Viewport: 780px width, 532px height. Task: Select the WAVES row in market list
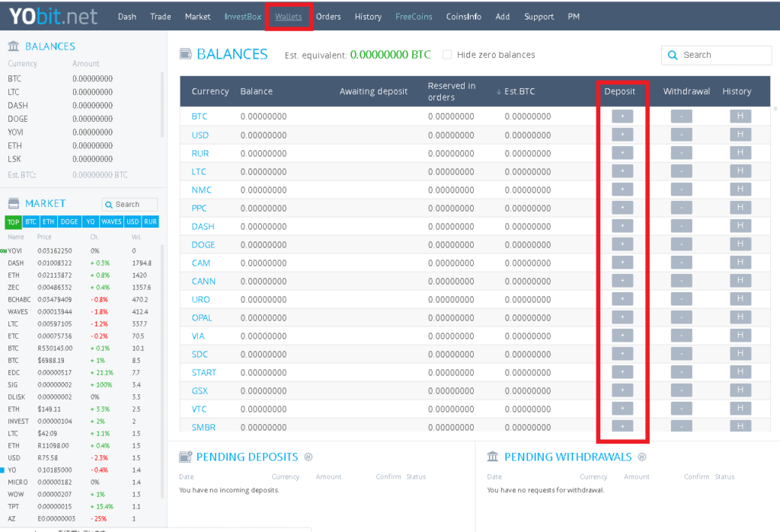(79, 312)
